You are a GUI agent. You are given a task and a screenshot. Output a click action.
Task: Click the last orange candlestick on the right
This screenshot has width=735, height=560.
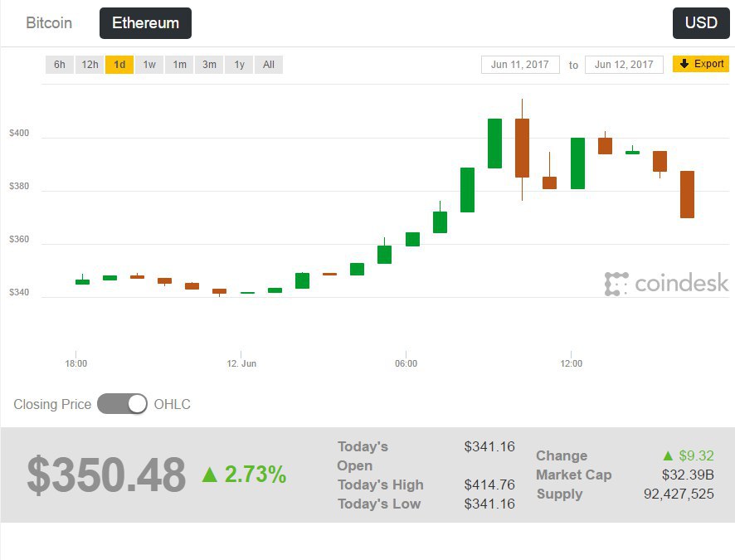[687, 194]
